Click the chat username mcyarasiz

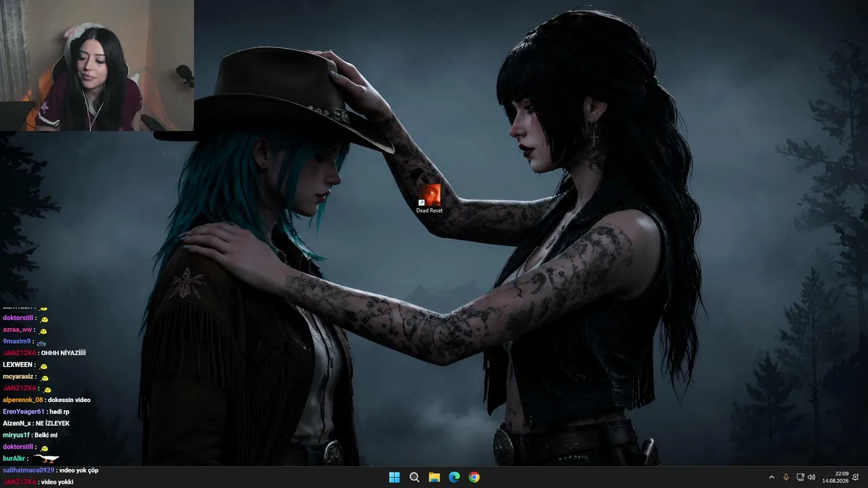[19, 377]
